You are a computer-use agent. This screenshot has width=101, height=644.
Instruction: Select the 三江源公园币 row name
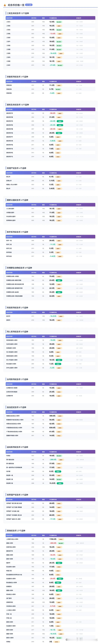click(10, 209)
